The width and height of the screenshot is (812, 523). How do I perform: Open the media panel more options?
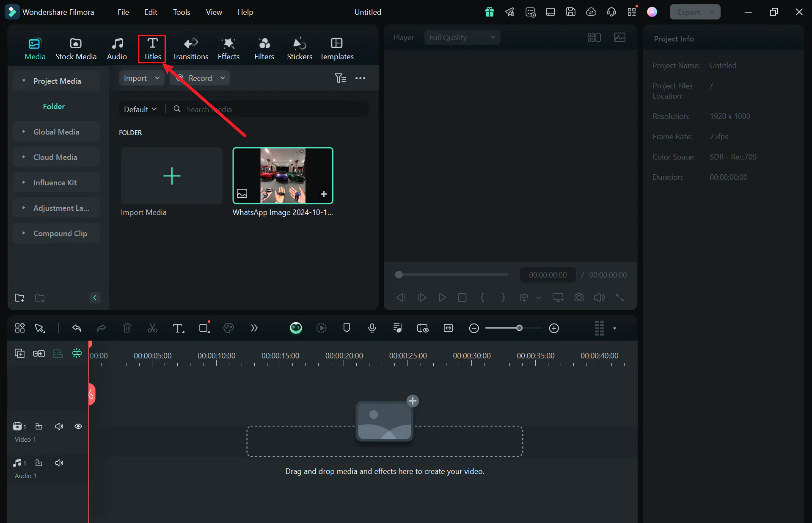pos(360,78)
